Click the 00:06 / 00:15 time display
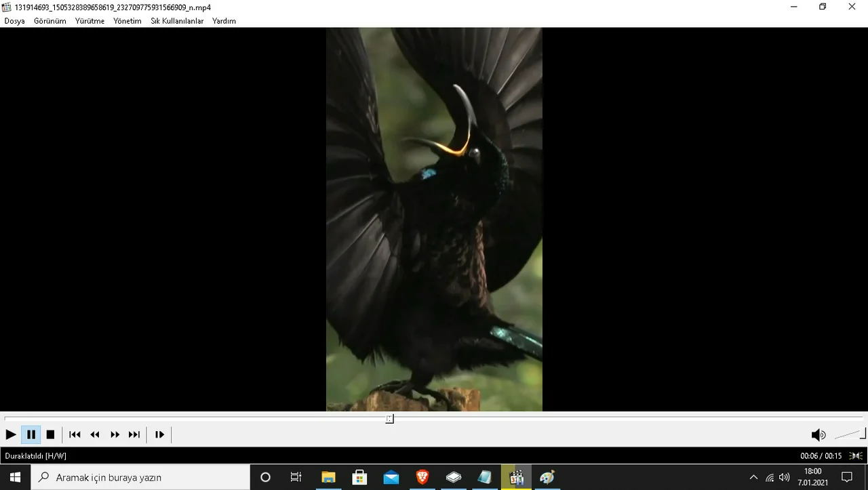This screenshot has width=868, height=490. pos(821,456)
